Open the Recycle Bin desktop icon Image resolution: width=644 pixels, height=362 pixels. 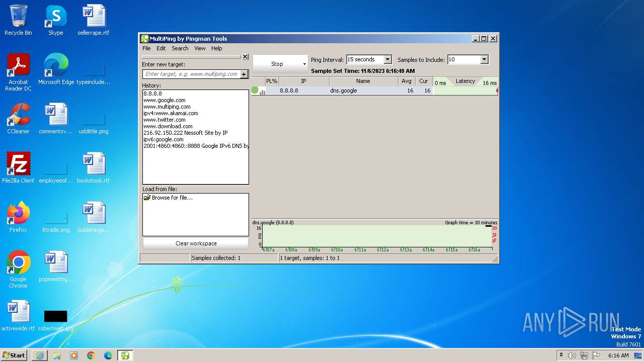18,20
